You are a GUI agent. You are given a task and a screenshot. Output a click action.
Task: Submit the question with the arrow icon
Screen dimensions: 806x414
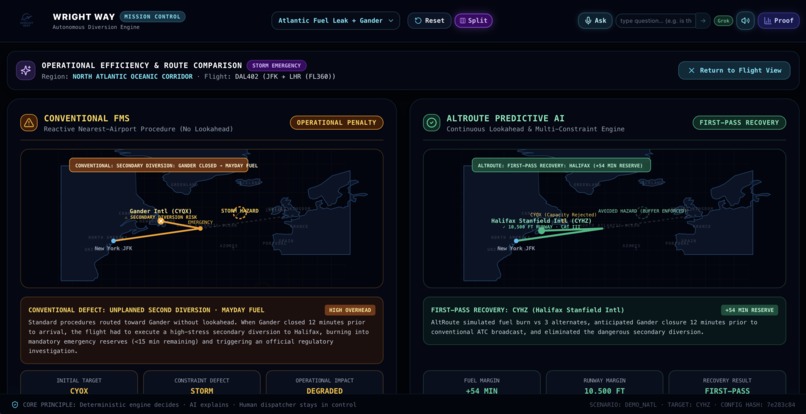tap(703, 21)
